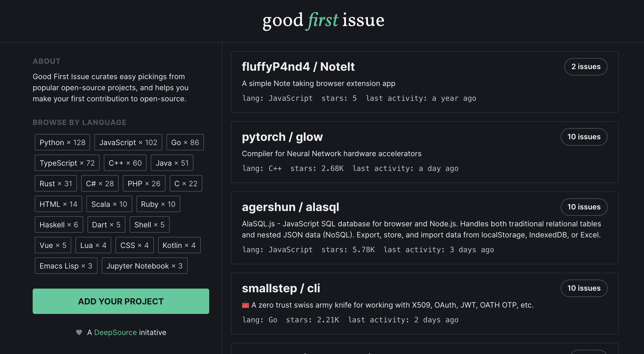
Task: Click the good first issue logo
Action: point(323,21)
